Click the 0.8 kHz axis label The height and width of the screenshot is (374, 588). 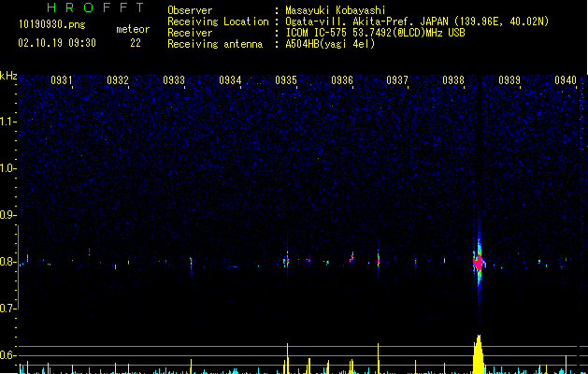coord(8,262)
